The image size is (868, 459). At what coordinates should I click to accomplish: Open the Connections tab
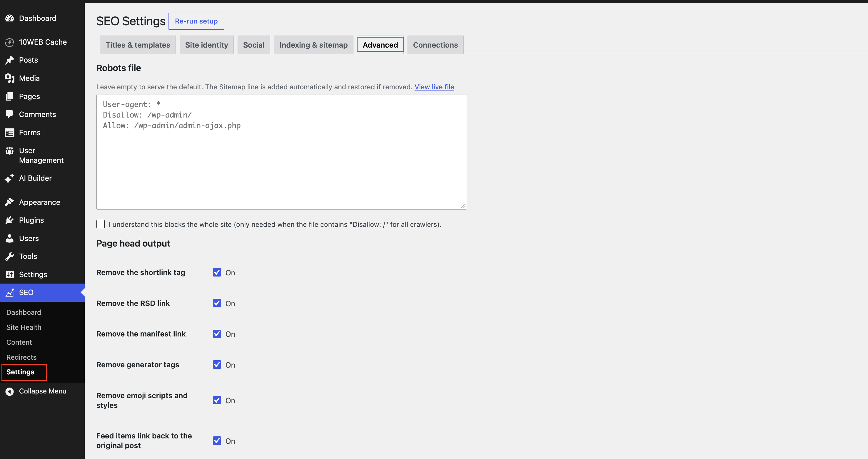(x=435, y=45)
